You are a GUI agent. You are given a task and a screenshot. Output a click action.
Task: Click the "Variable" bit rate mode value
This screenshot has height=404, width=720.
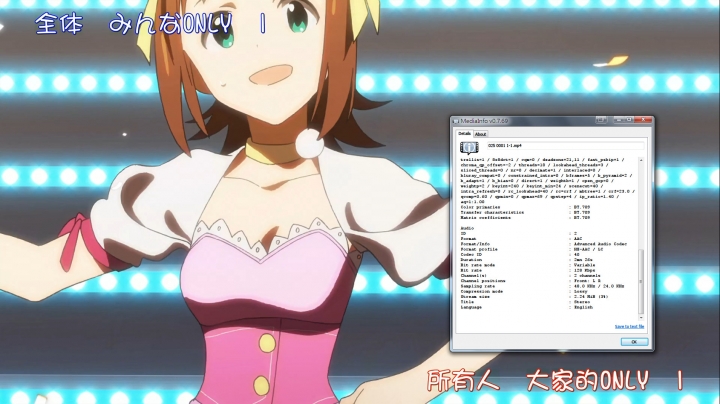[x=585, y=265]
